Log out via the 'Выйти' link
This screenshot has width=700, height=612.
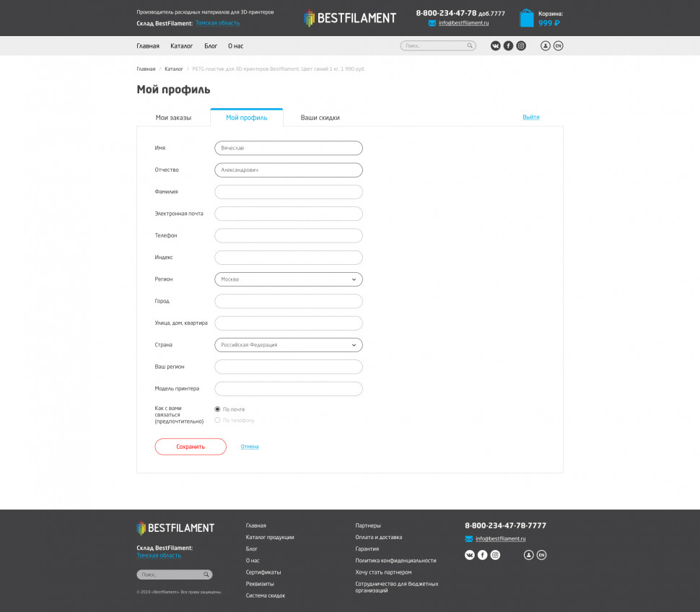[531, 117]
